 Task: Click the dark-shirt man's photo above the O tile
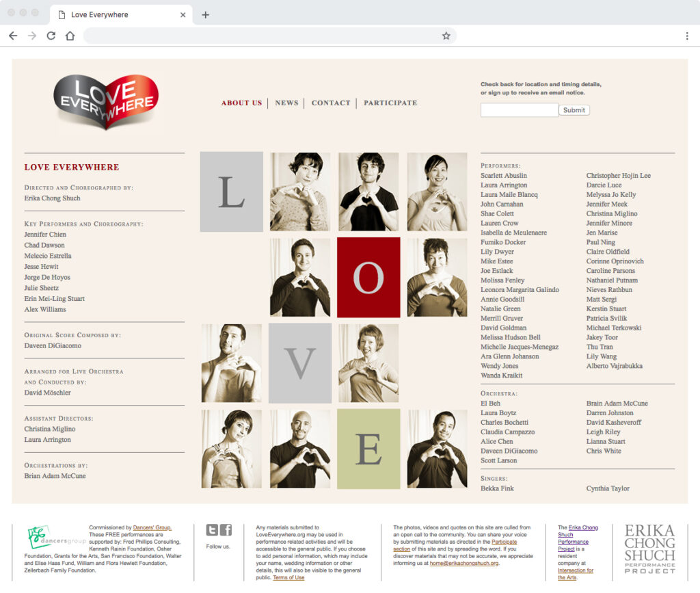(x=368, y=192)
